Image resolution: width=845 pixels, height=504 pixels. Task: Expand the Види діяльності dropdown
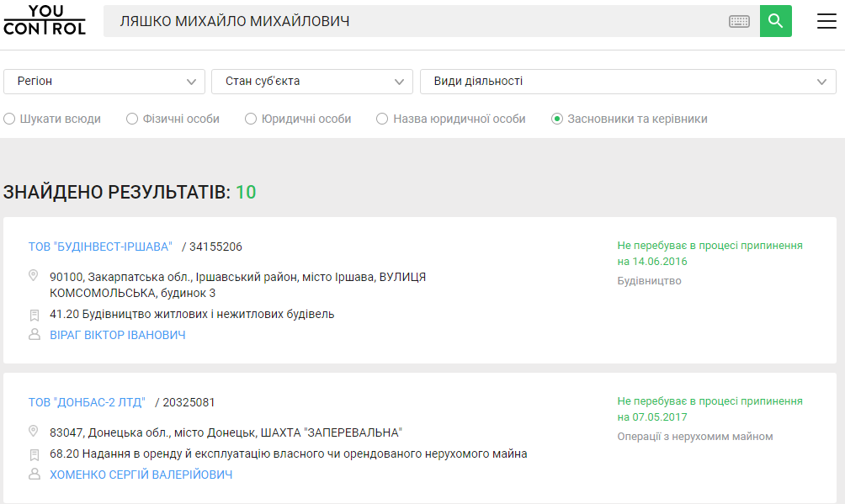pos(627,82)
